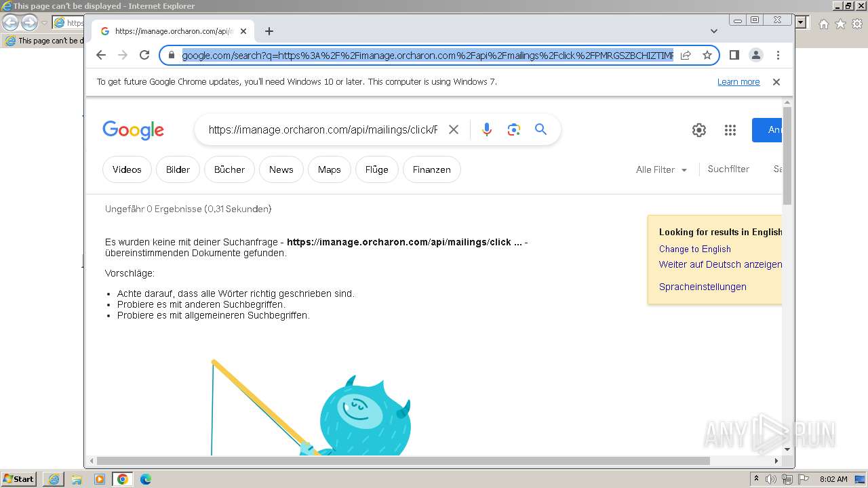Image resolution: width=868 pixels, height=488 pixels.
Task: Select the Bilder filter
Action: pyautogui.click(x=178, y=169)
